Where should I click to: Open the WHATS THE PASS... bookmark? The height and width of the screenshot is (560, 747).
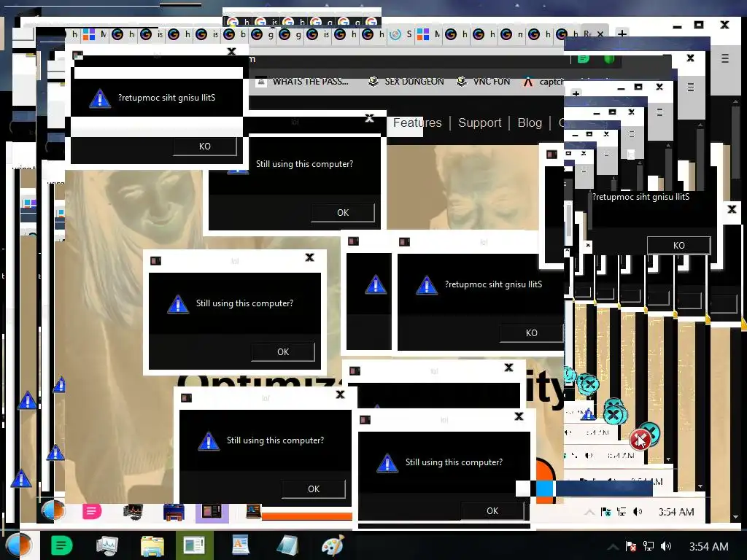pyautogui.click(x=303, y=82)
